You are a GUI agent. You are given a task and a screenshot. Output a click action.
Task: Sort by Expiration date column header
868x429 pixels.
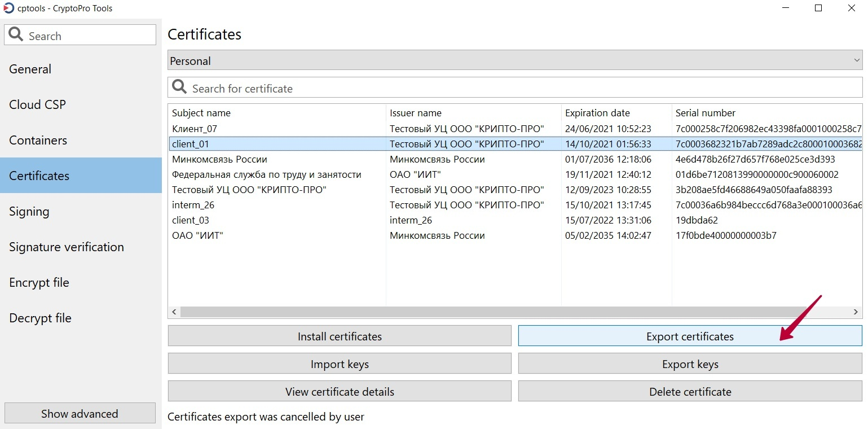597,113
